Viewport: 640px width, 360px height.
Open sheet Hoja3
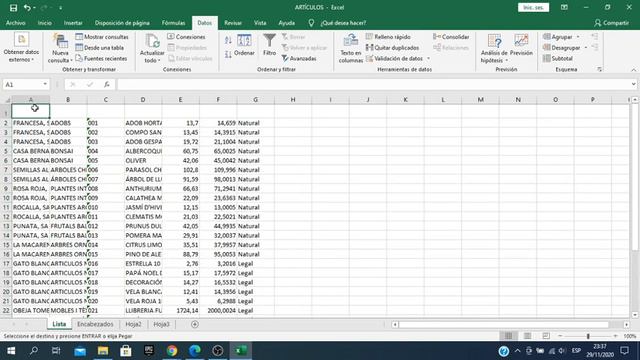(161, 324)
